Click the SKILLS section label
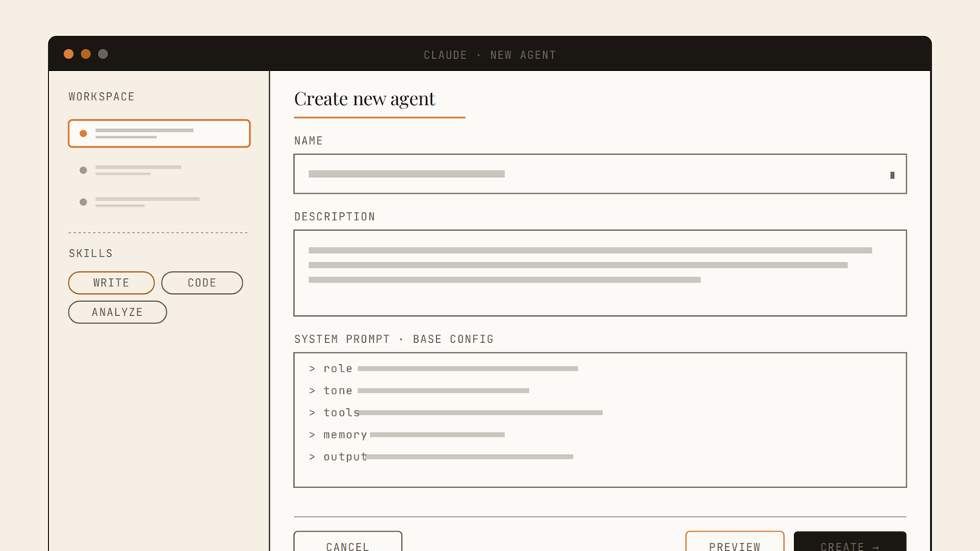This screenshot has height=551, width=980. pos(91,253)
